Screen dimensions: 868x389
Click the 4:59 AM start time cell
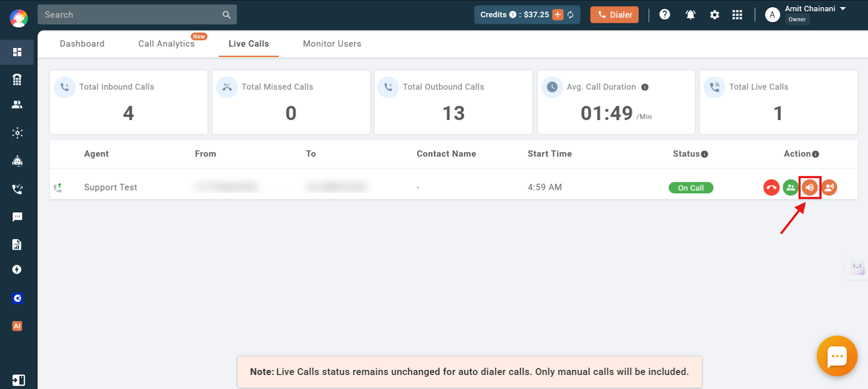pos(545,187)
